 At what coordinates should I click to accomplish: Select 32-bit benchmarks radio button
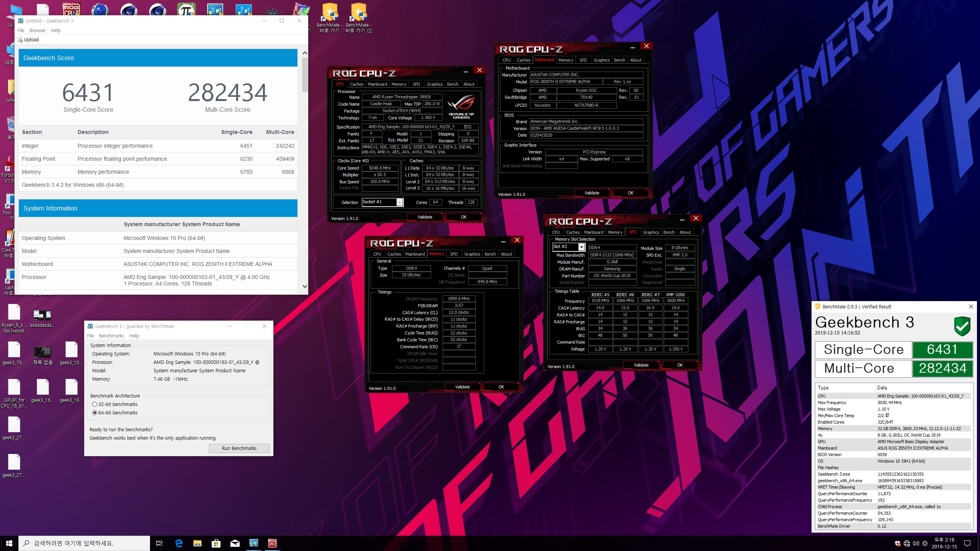coord(95,404)
